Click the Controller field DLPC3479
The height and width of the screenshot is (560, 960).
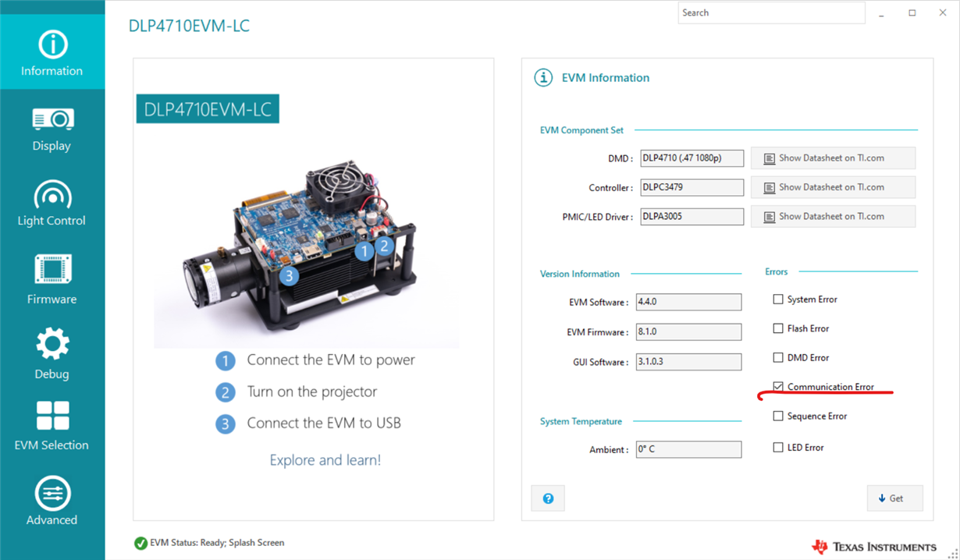[x=692, y=187]
